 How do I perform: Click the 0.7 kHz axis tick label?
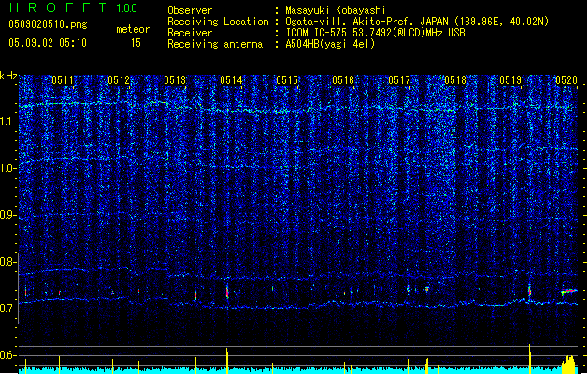pos(8,308)
